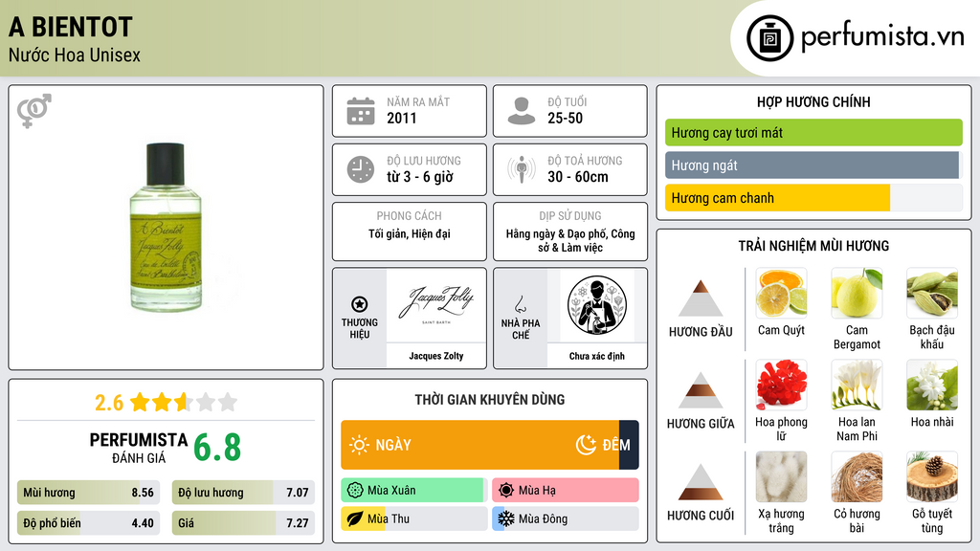Click the Trải nghiệm mùi hương heading

[813, 246]
